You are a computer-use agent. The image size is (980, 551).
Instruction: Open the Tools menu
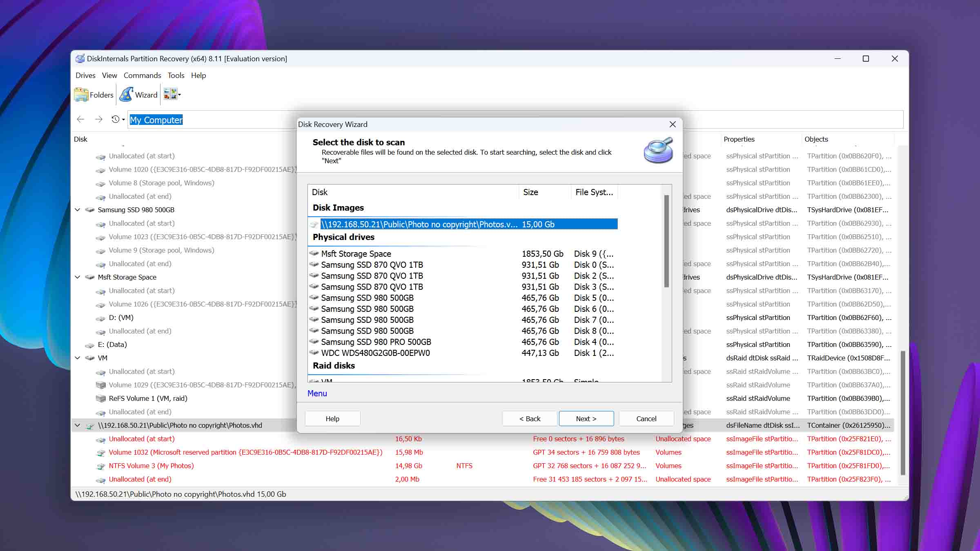coord(176,76)
